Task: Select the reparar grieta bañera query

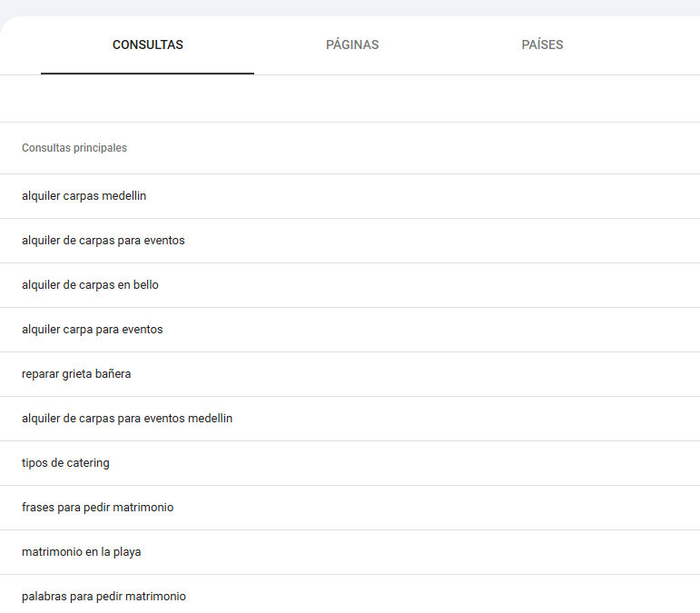Action: pyautogui.click(x=76, y=374)
